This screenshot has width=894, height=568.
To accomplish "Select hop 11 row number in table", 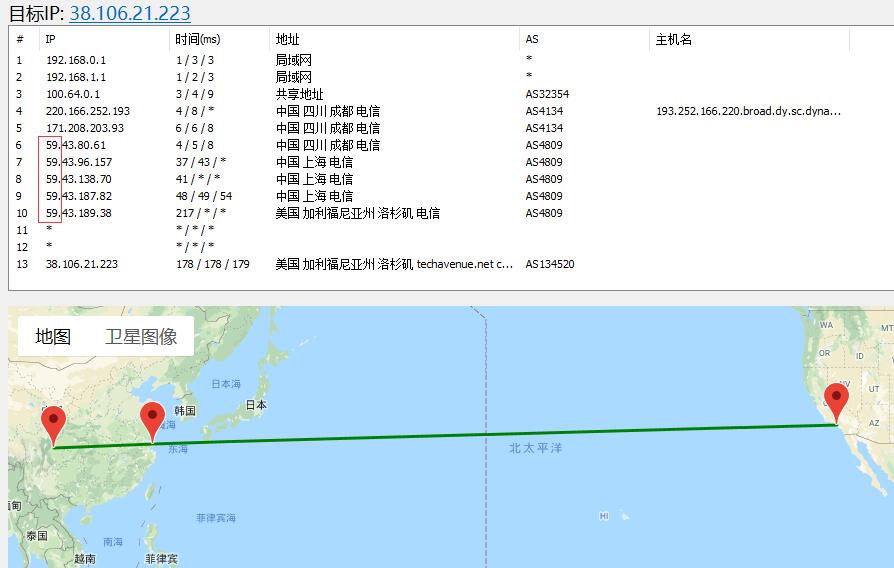I will (22, 230).
